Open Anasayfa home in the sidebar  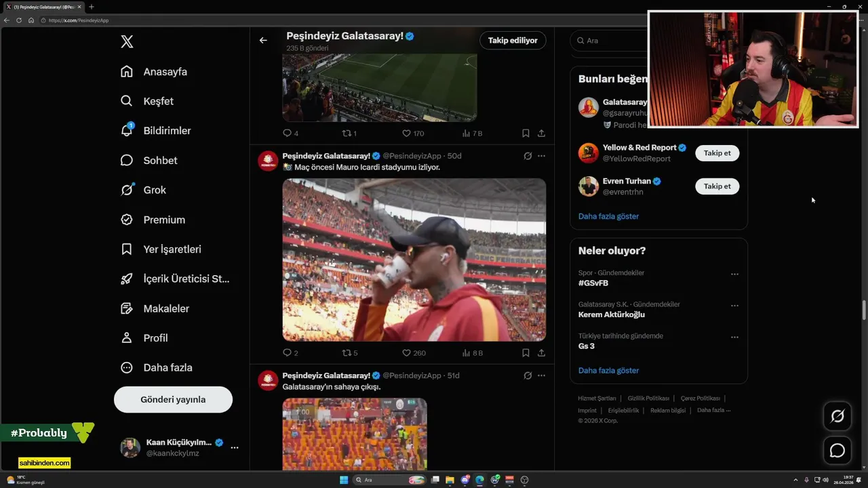(x=153, y=71)
